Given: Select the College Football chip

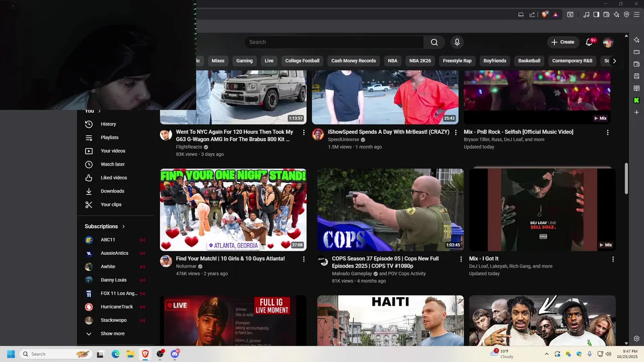Looking at the screenshot, I should pos(302,61).
